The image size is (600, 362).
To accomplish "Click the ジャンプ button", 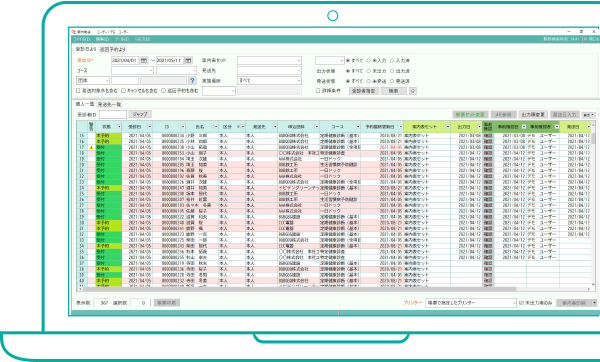I will point(140,114).
